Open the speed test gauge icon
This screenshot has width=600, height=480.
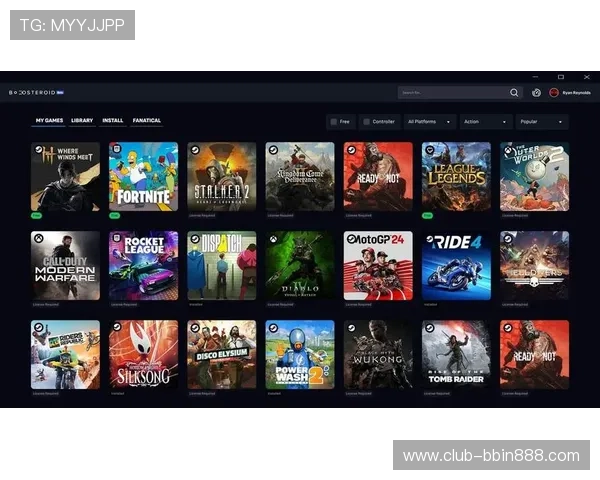536,92
